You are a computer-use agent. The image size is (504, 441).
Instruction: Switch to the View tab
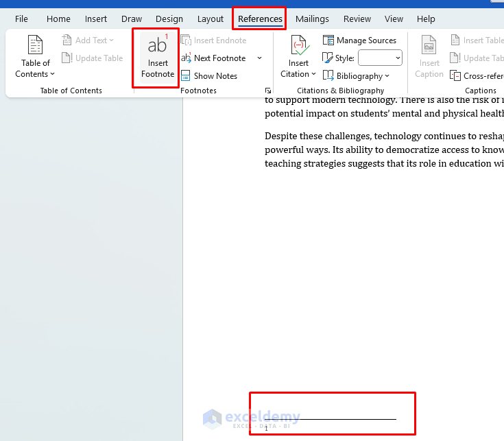tap(394, 19)
